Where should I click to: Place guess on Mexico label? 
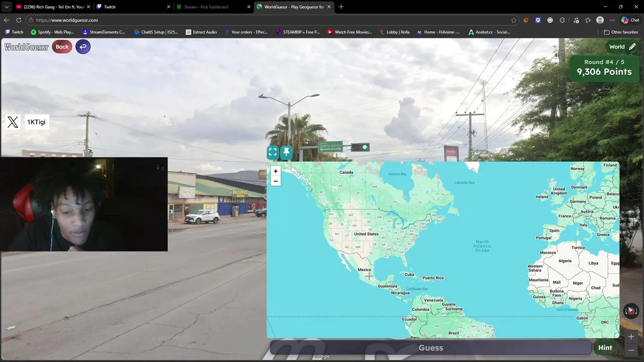pos(364,270)
